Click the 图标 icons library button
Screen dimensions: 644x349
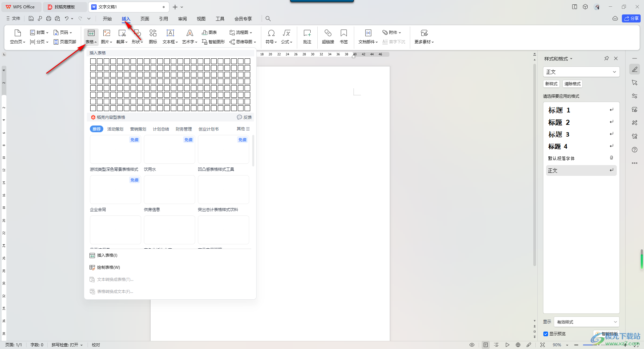coord(153,37)
